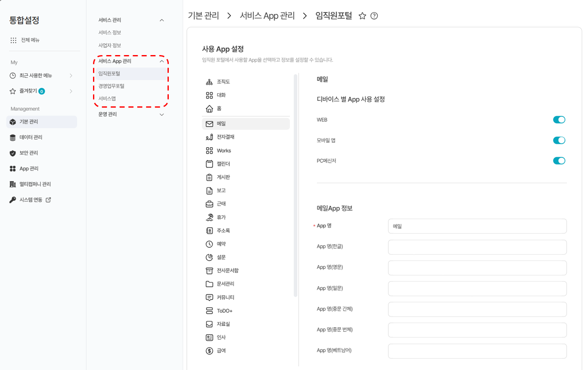Screen dimensions: 588x370
Task: Open 데이터 관리 in the sidebar
Action: [x=31, y=137]
